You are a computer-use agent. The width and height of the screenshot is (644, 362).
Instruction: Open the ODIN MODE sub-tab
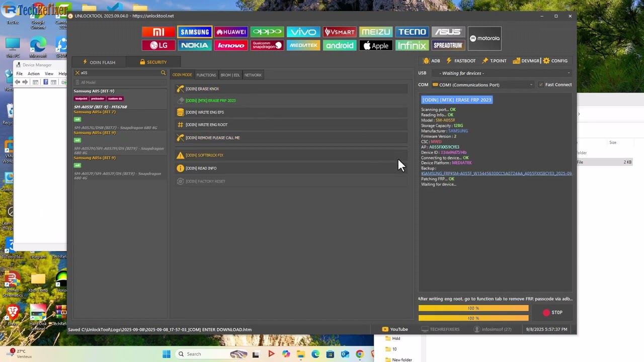(182, 75)
